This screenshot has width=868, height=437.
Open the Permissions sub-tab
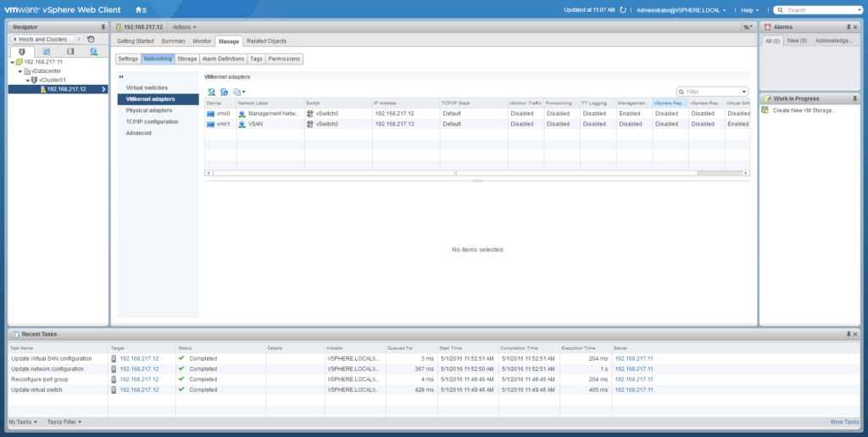pyautogui.click(x=284, y=59)
